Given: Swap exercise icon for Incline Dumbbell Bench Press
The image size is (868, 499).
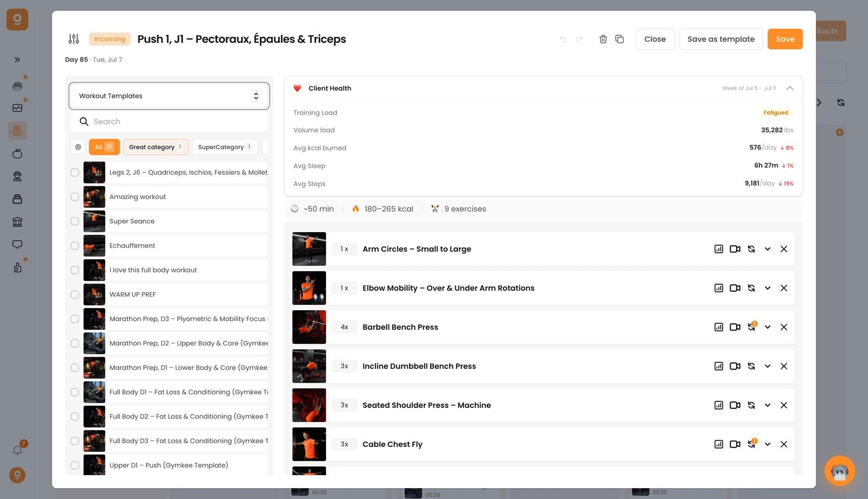Looking at the screenshot, I should pos(751,366).
